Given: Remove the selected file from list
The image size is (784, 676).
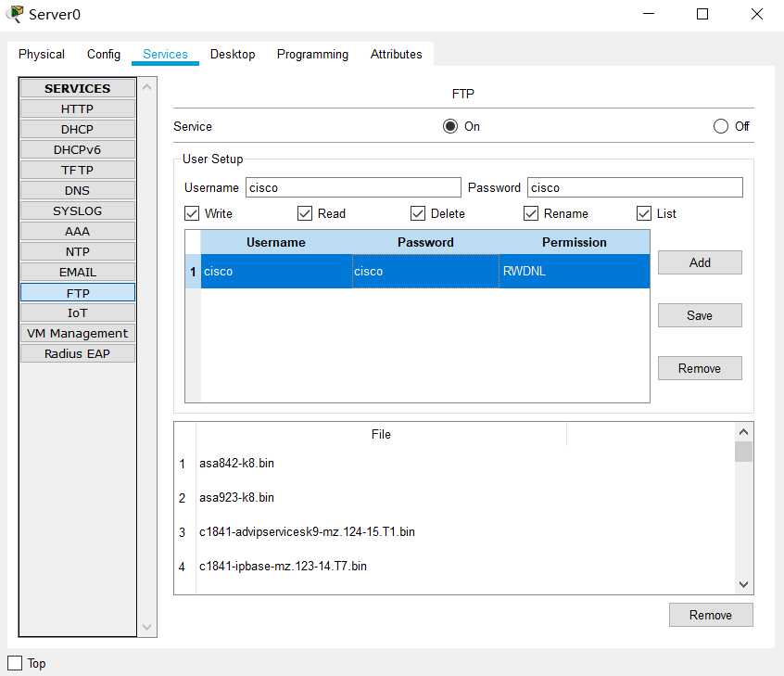Looking at the screenshot, I should pos(711,615).
